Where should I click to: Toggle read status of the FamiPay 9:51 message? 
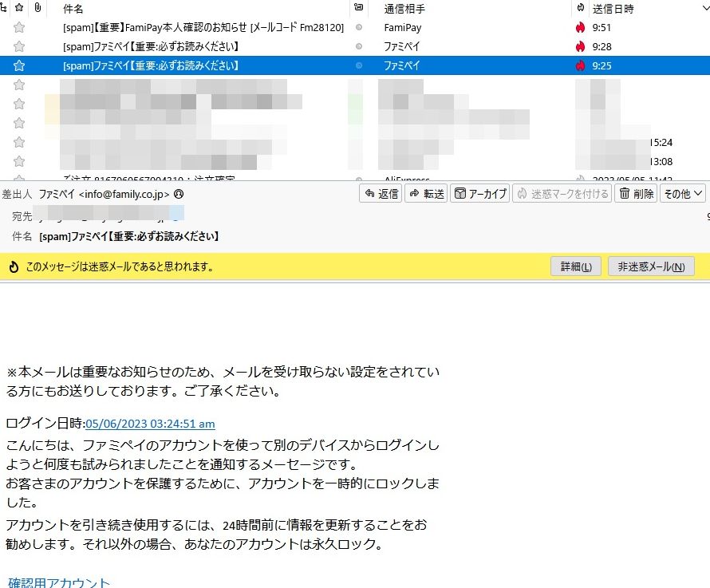(x=359, y=28)
